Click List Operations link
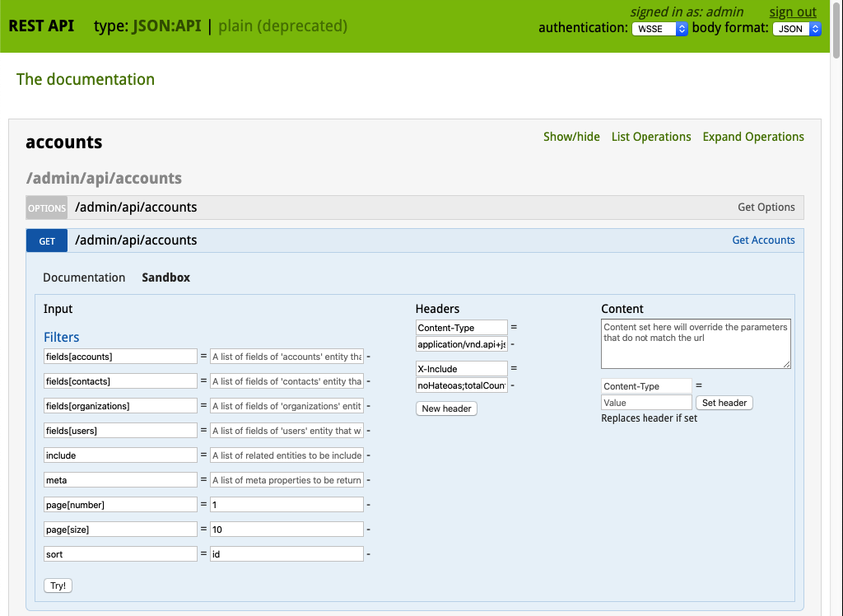The image size is (843, 616). pyautogui.click(x=650, y=137)
